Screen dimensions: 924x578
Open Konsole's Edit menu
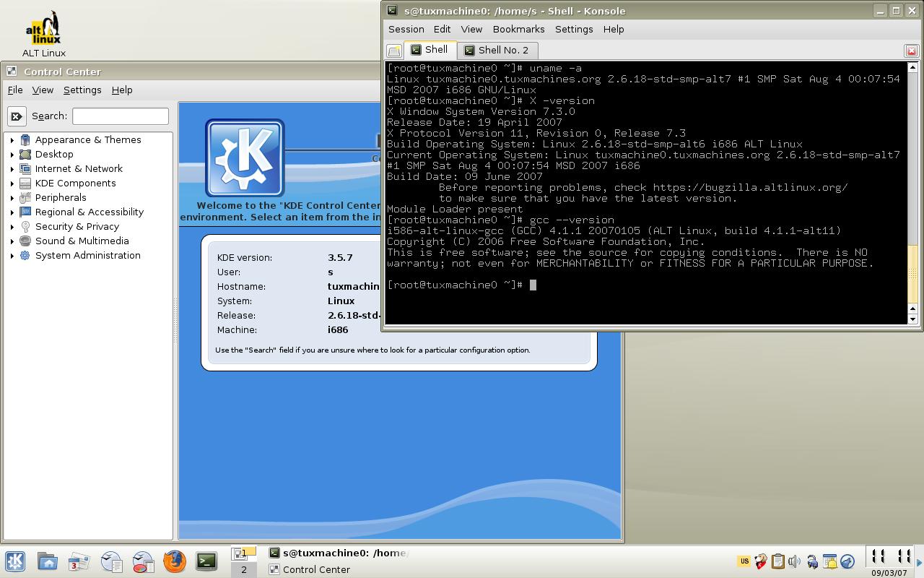tap(442, 30)
